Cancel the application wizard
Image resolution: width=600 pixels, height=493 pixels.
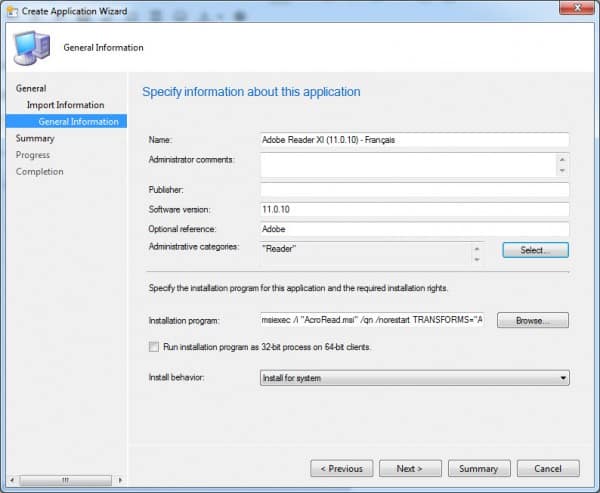point(548,468)
